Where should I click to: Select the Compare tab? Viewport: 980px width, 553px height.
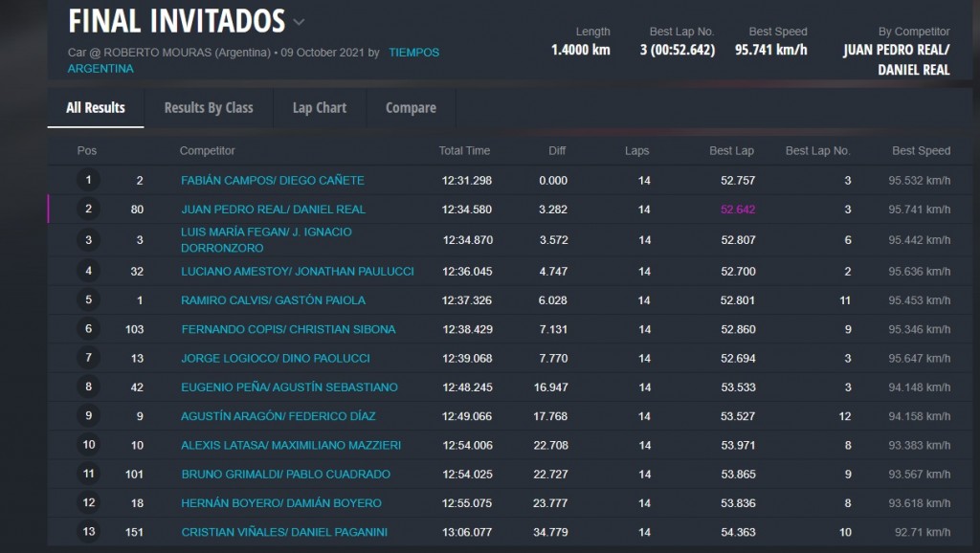(411, 108)
